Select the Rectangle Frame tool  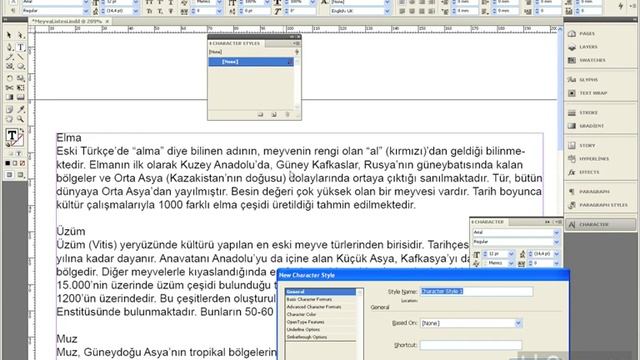pyautogui.click(x=9, y=66)
